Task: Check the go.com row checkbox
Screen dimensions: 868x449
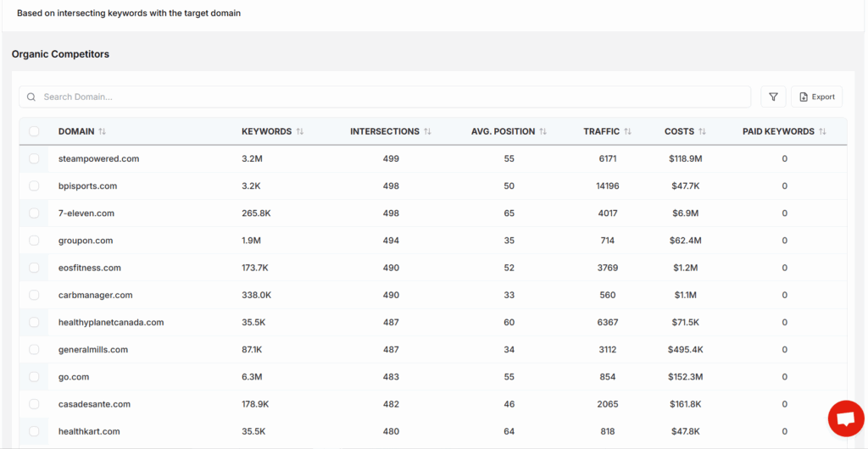Action: [x=34, y=376]
